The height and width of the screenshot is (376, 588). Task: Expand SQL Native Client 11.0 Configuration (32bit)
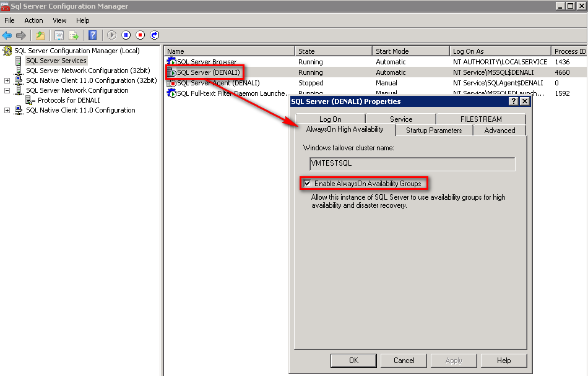(x=7, y=80)
